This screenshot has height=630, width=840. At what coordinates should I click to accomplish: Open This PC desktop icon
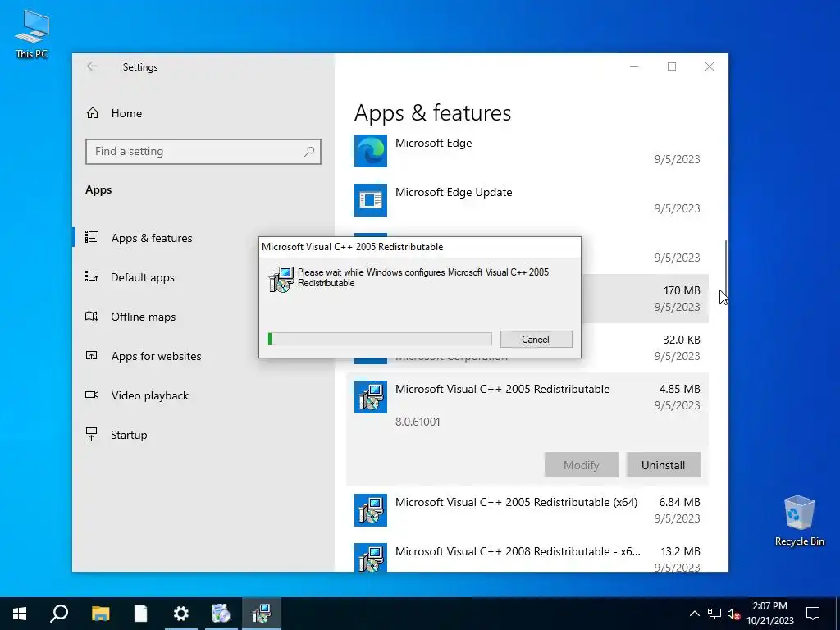(x=32, y=34)
